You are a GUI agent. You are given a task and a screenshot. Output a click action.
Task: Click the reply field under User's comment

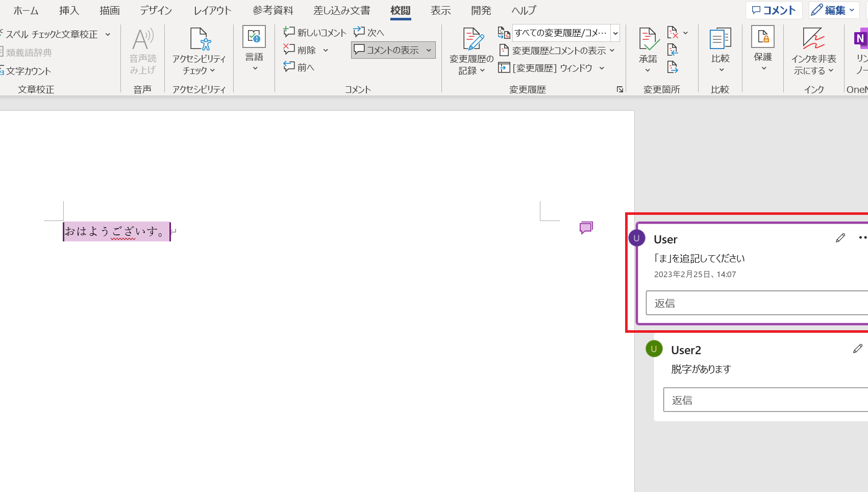pyautogui.click(x=755, y=303)
